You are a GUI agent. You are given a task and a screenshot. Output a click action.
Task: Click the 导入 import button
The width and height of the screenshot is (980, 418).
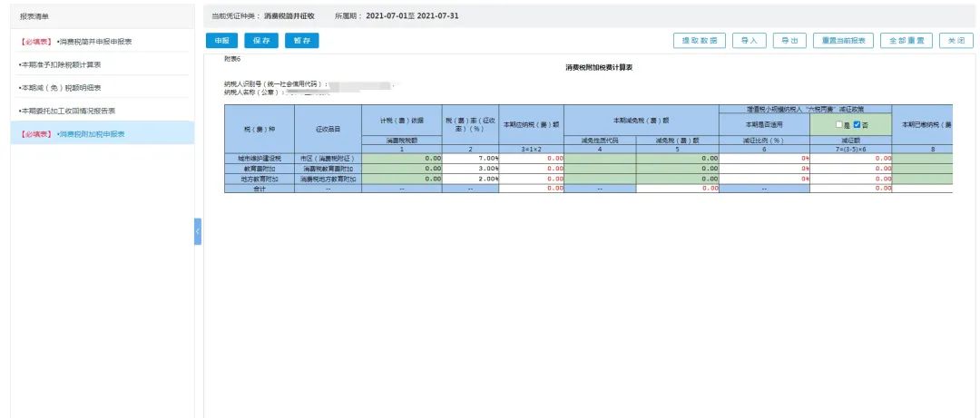(750, 41)
